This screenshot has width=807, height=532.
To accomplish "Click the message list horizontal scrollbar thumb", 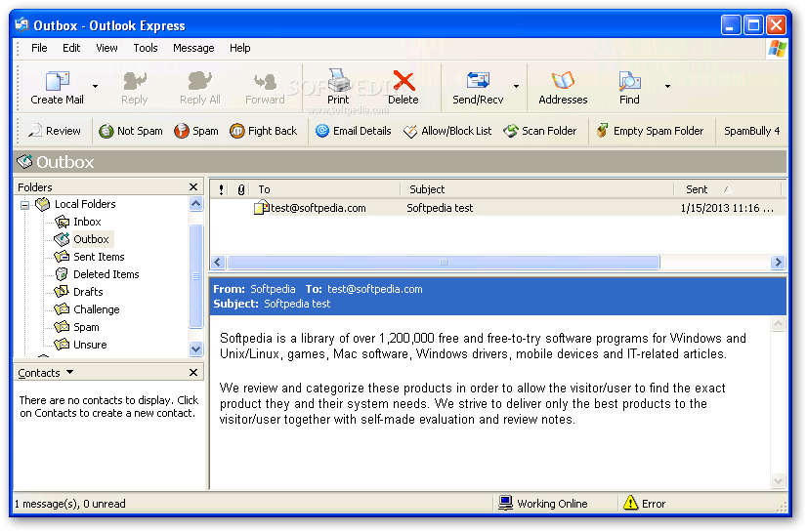I will tap(444, 263).
